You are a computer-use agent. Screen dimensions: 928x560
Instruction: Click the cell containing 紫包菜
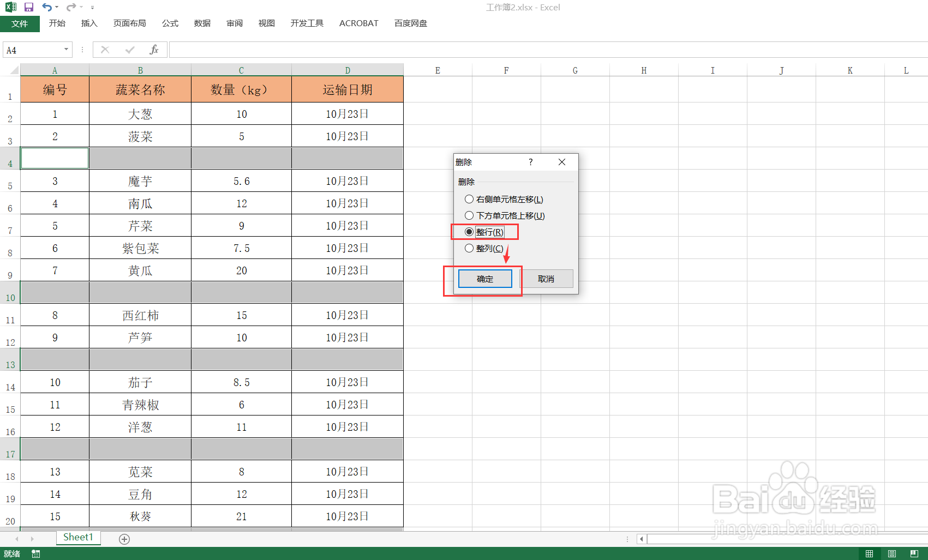point(140,248)
